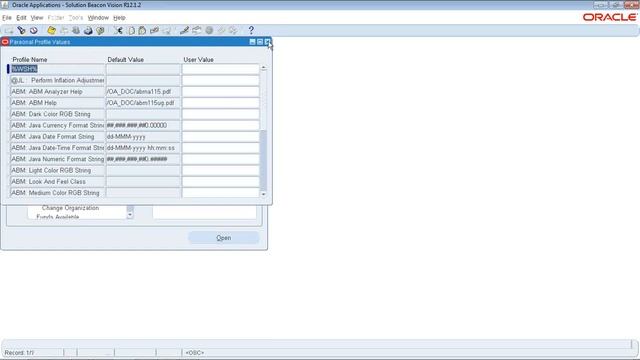The width and height of the screenshot is (640, 360).
Task: Maximize the Personal Profile Values window
Action: point(260,42)
